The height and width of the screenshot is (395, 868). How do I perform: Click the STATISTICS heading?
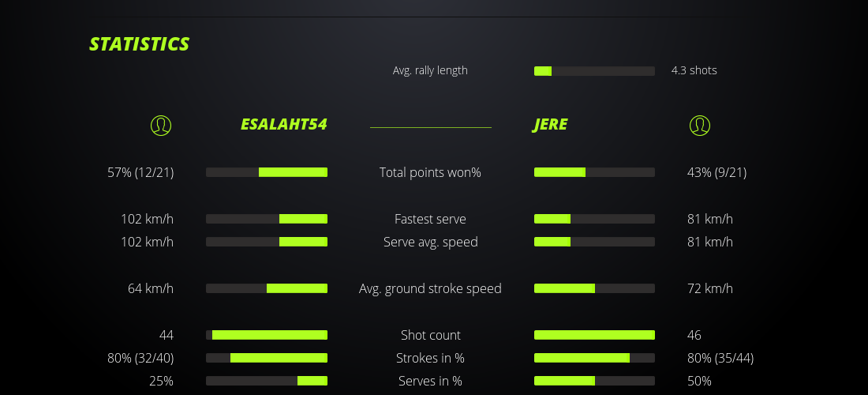click(x=140, y=44)
